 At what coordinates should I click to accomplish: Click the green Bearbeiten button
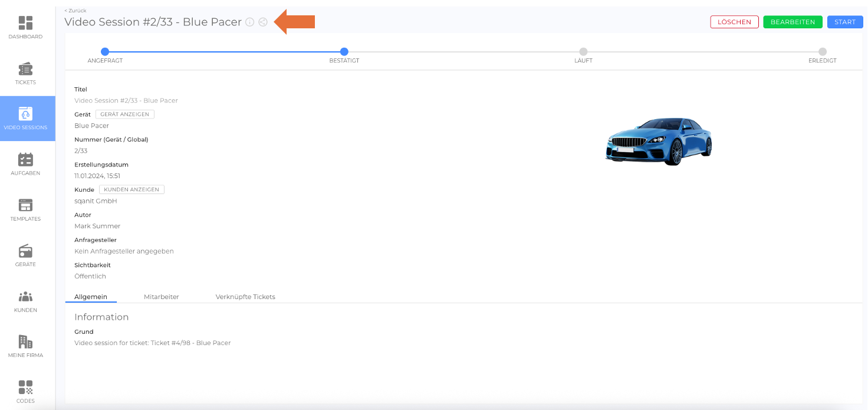coord(793,22)
